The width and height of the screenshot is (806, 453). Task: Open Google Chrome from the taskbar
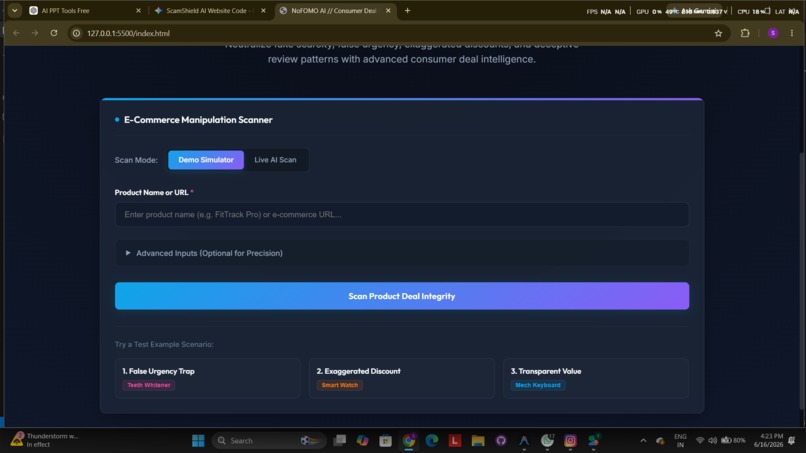pos(409,441)
